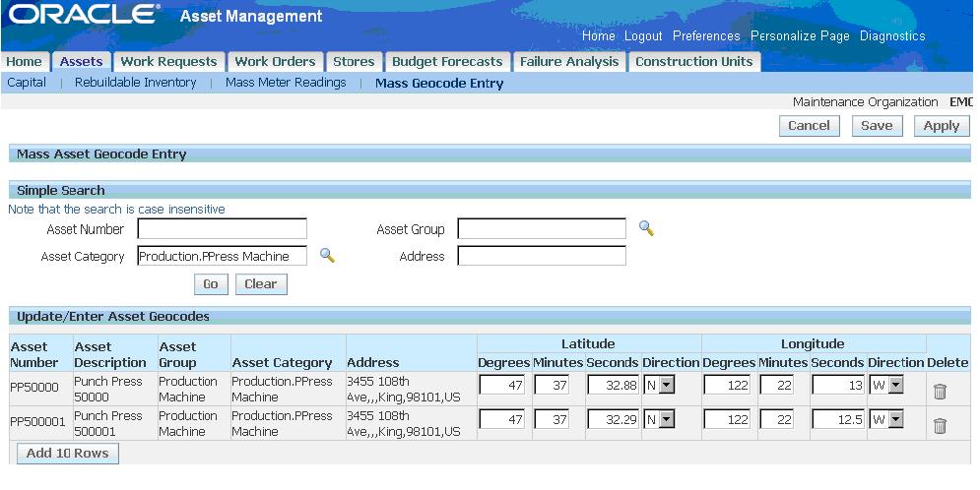Image resolution: width=980 pixels, height=490 pixels.
Task: Click the Save button
Action: click(877, 126)
